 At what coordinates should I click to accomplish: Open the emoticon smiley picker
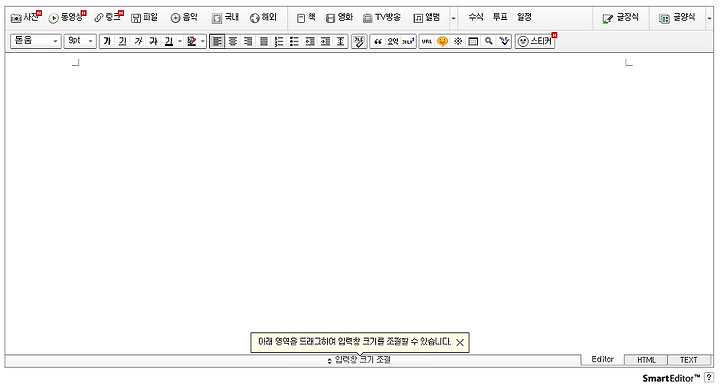(442, 41)
